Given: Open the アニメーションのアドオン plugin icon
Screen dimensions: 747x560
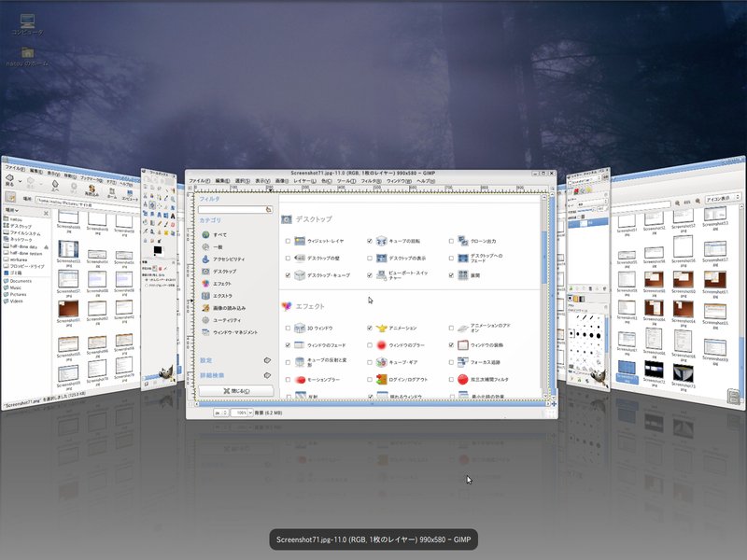Looking at the screenshot, I should [463, 328].
